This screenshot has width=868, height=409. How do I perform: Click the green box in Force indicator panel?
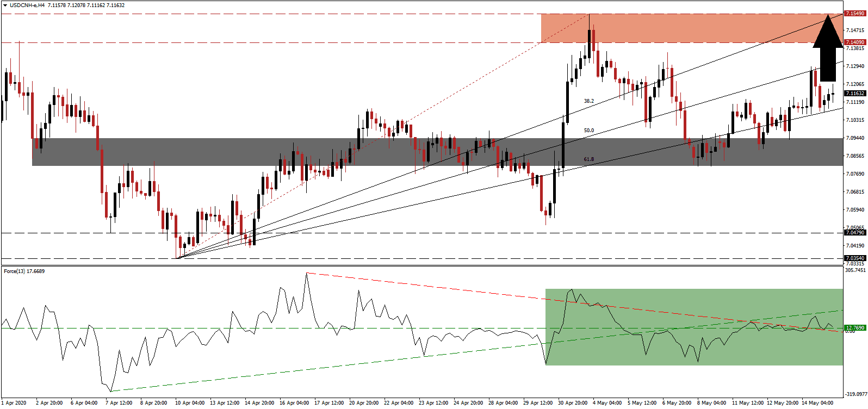tap(693, 326)
